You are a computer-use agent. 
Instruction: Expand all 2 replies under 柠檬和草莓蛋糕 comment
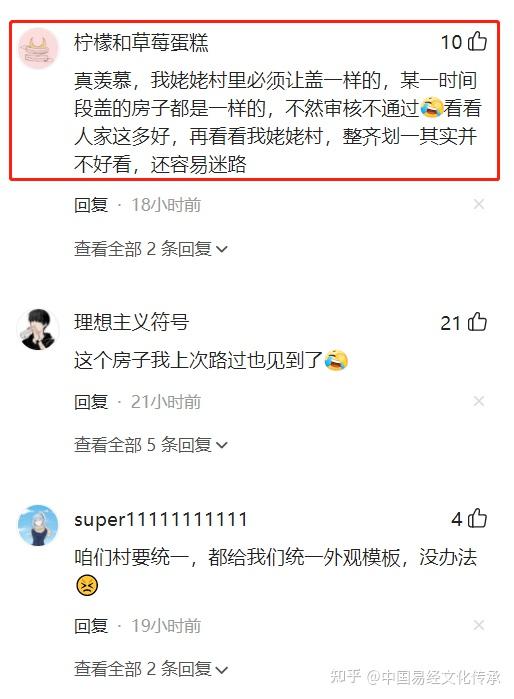[x=151, y=248]
